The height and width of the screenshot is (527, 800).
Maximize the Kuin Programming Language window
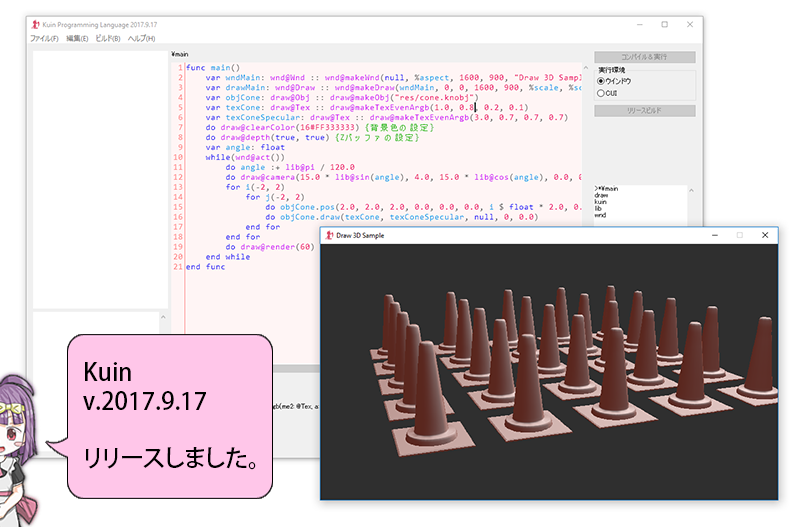(x=665, y=24)
